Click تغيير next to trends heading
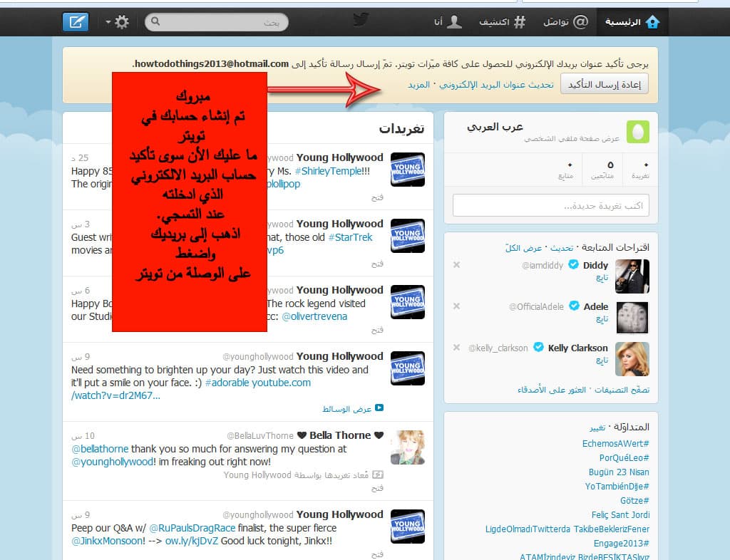730x560 pixels. click(597, 427)
